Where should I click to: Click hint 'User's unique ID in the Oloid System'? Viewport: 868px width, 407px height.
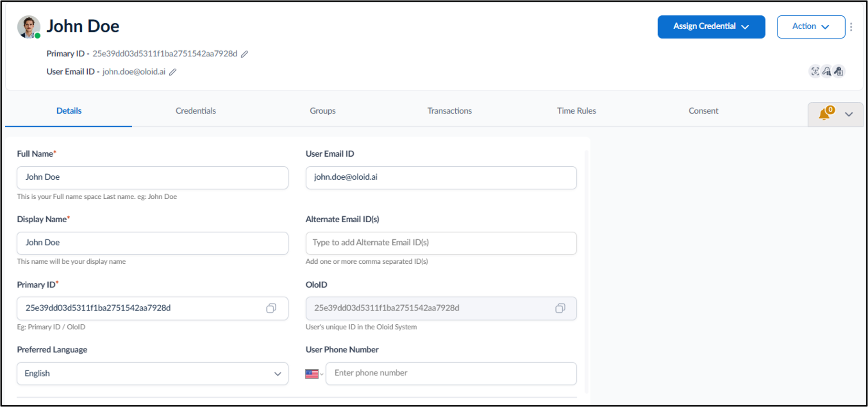click(361, 327)
